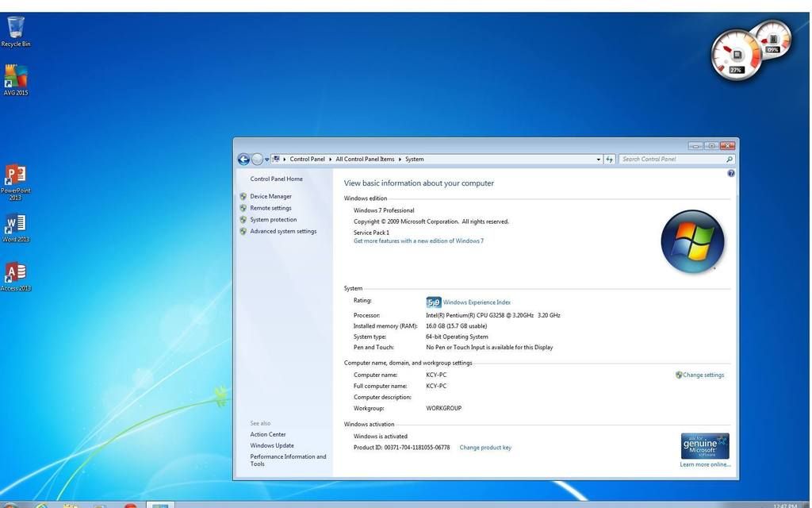Click the WORKGROUP value
This screenshot has width=812, height=508.
443,408
